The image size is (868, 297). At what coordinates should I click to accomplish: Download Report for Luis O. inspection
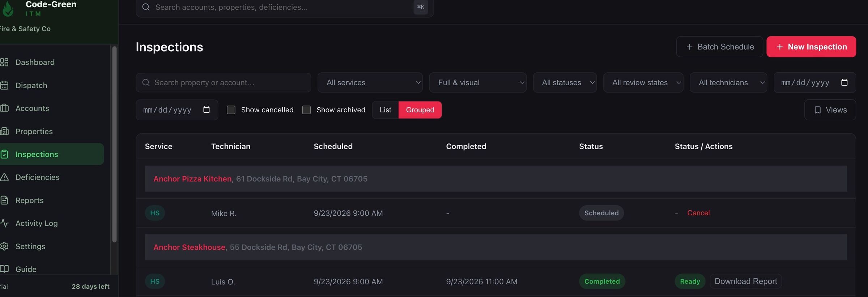click(x=746, y=281)
